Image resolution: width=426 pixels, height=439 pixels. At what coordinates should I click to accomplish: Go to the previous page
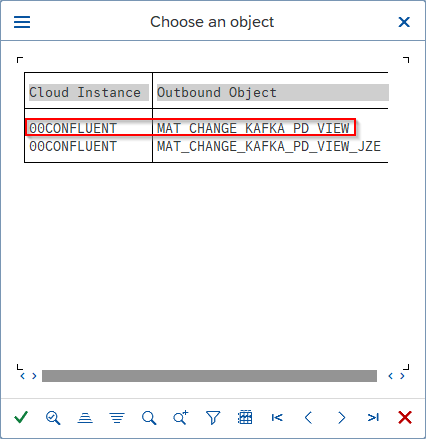pos(309,417)
